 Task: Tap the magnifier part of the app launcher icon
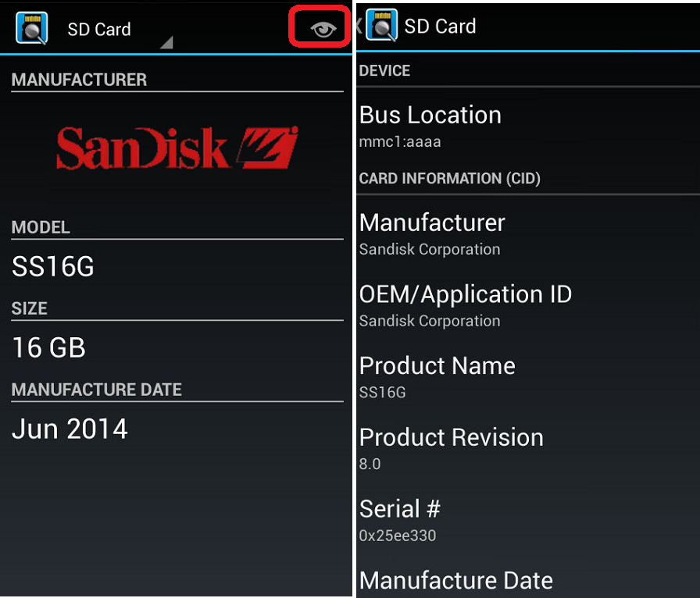33,30
